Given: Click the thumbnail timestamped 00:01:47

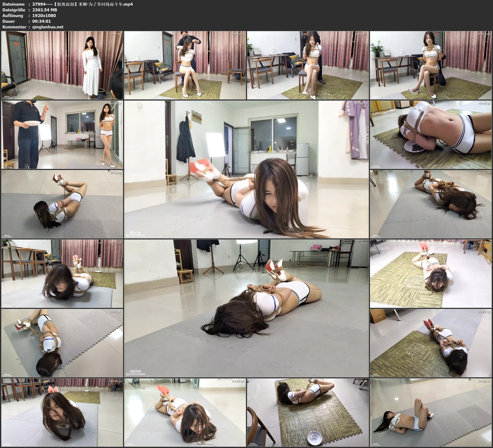Looking at the screenshot, I should pos(62,65).
